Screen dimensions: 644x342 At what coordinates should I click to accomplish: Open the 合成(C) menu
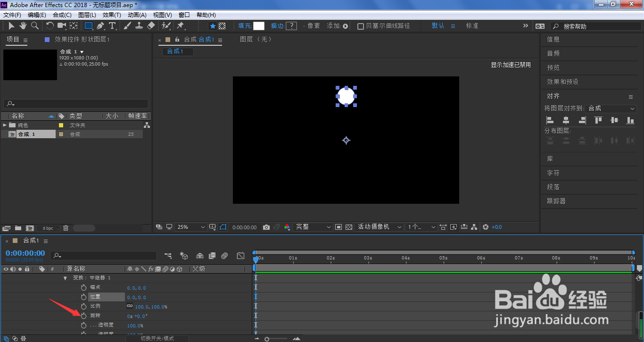point(62,15)
